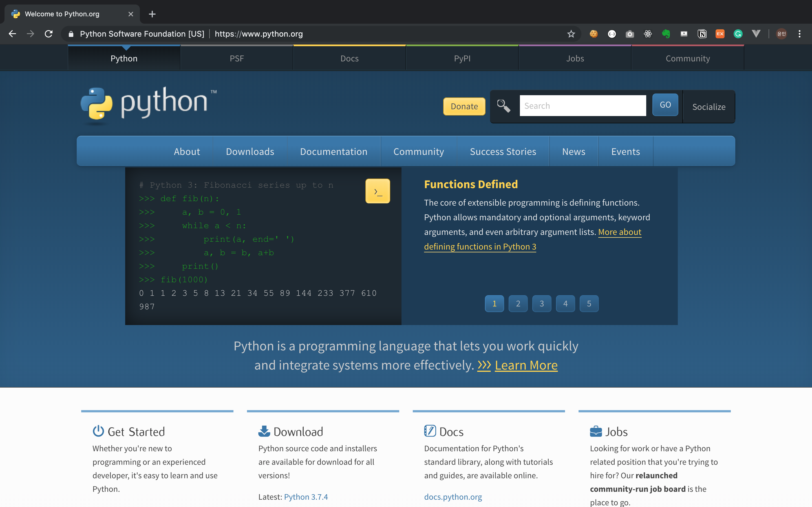Open the Evernote extension icon
Screen dimensions: 812x507
click(666, 34)
